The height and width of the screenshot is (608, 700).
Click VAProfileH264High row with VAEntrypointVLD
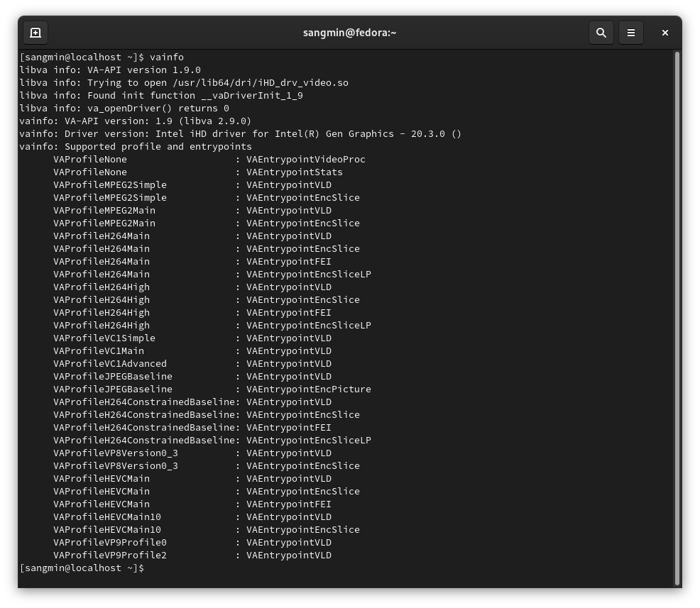pyautogui.click(x=192, y=287)
